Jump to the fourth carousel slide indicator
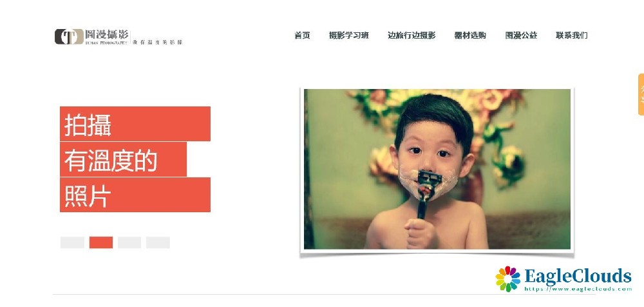The image size is (644, 307). click(x=158, y=243)
